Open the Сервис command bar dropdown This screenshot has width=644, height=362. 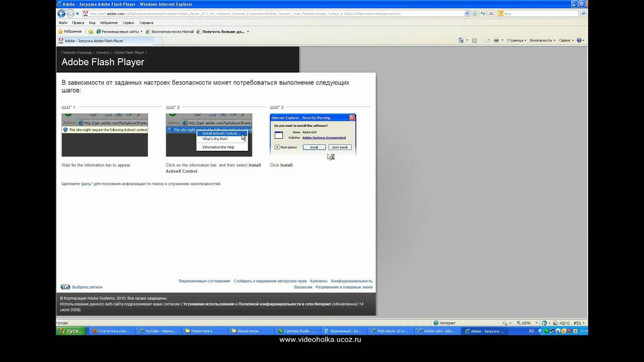coord(566,40)
